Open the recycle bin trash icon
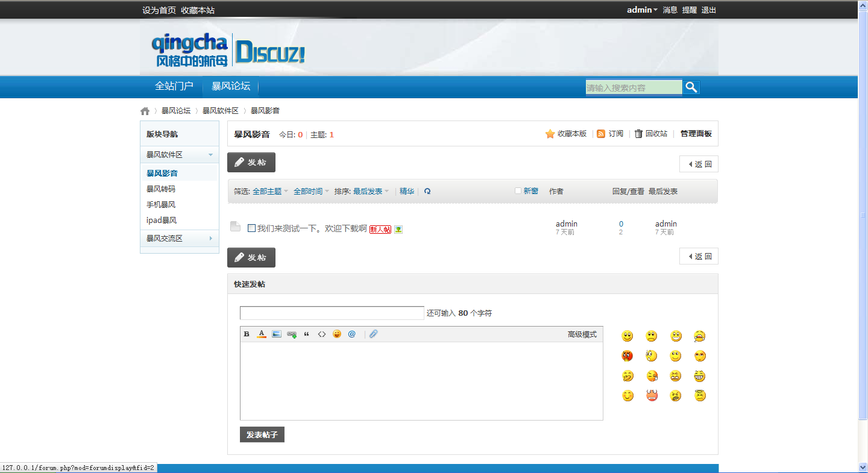The height and width of the screenshot is (473, 868). (638, 134)
